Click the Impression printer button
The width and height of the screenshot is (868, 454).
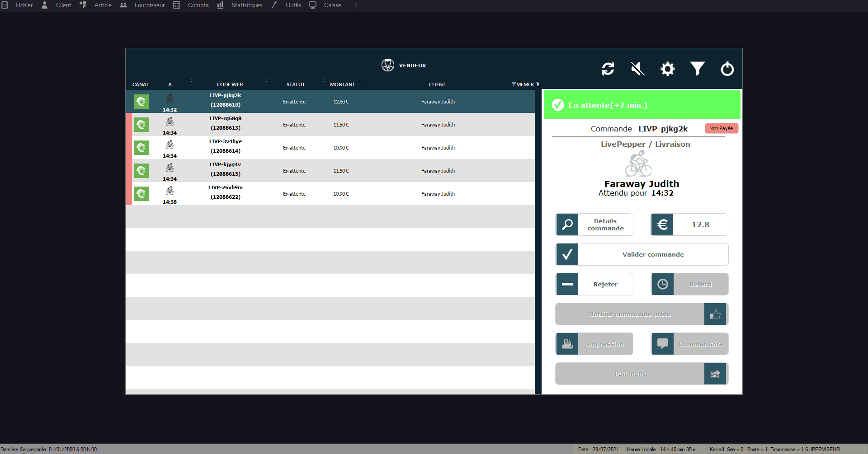(594, 344)
